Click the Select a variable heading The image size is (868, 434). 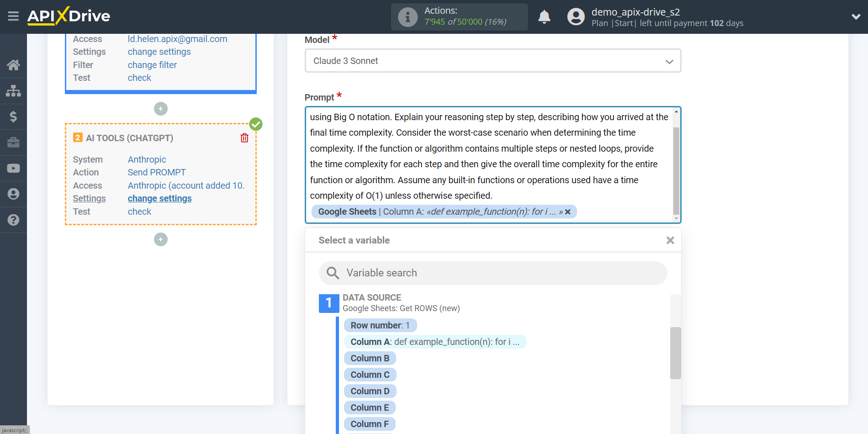pyautogui.click(x=354, y=240)
